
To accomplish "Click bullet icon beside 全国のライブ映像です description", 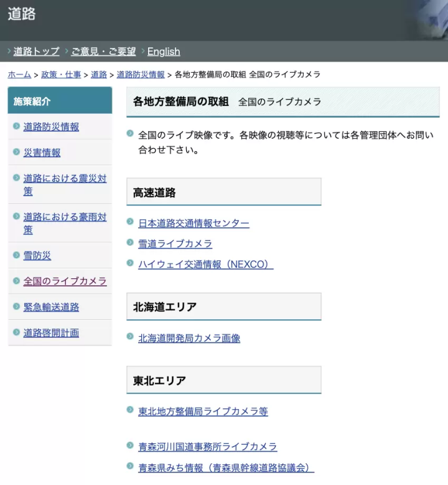I will (x=130, y=133).
